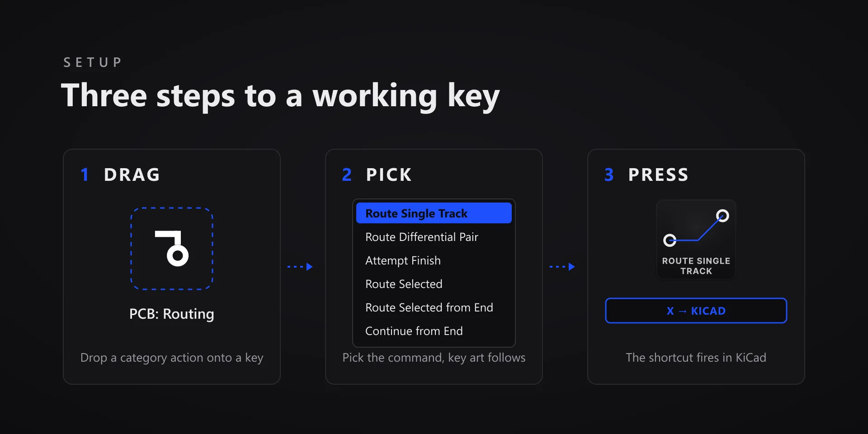
Task: Select the Attempt Finish command
Action: tap(434, 260)
